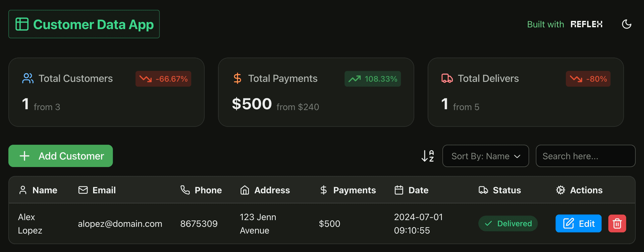
Task: Click the gear icon in the Actions column header
Action: (x=560, y=190)
